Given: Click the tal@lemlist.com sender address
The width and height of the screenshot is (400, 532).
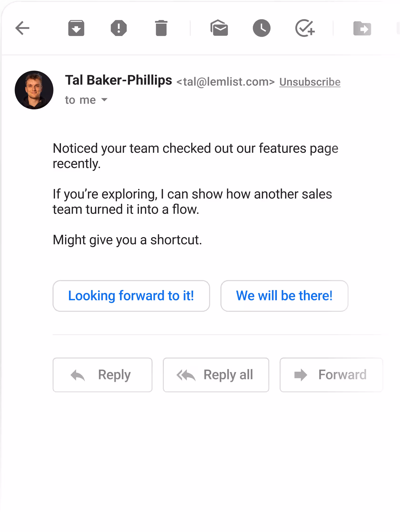Looking at the screenshot, I should coord(225,82).
